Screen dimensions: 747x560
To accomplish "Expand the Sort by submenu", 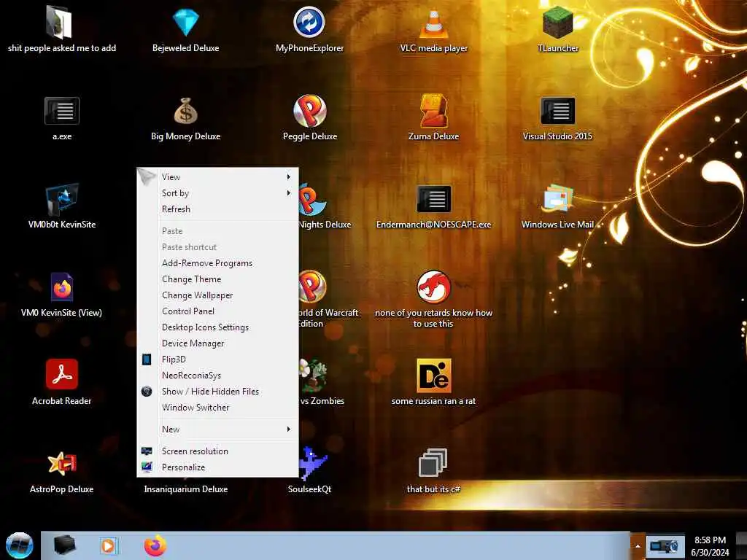I will click(x=217, y=192).
